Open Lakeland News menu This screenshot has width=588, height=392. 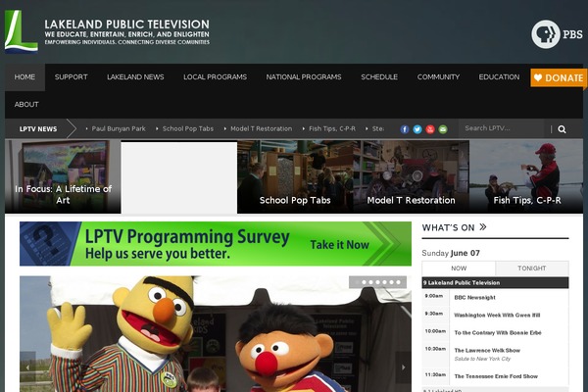(135, 76)
